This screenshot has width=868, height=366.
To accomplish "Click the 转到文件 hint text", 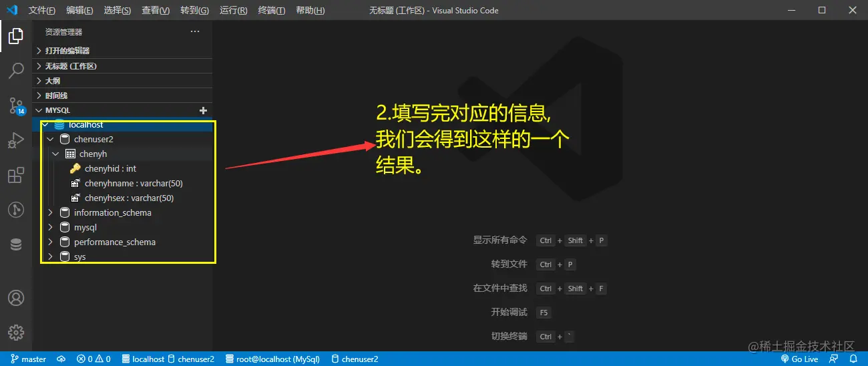I will [x=509, y=264].
